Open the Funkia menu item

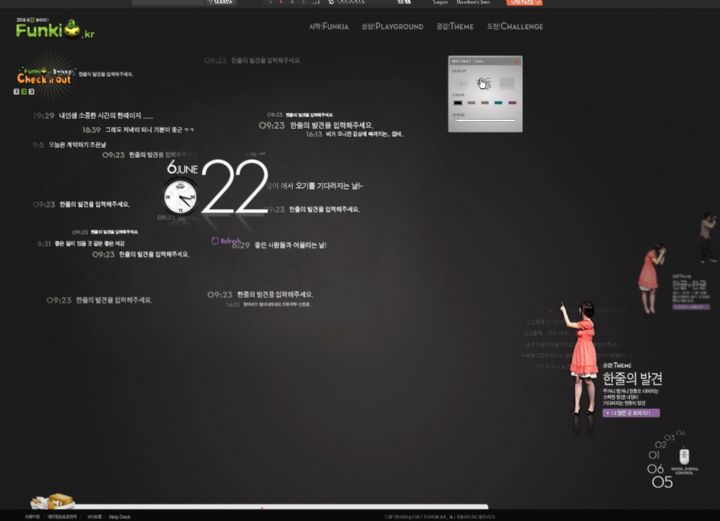tap(329, 26)
